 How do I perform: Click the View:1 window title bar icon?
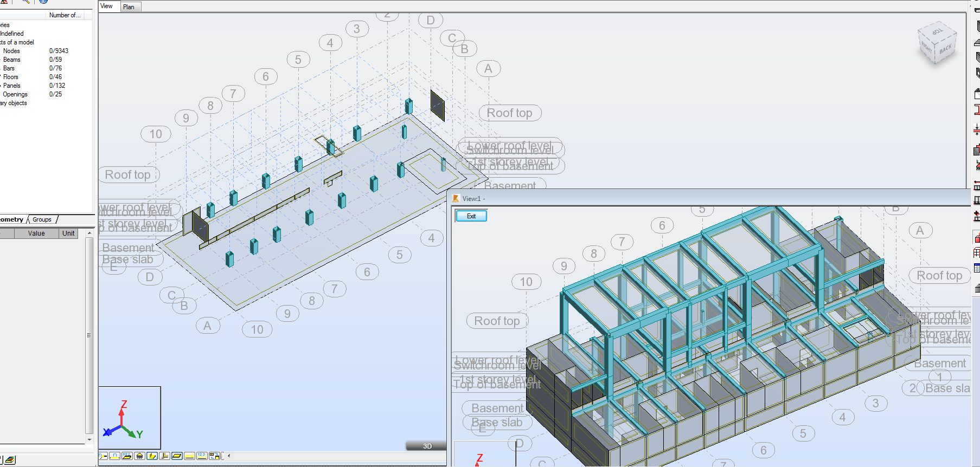click(456, 199)
